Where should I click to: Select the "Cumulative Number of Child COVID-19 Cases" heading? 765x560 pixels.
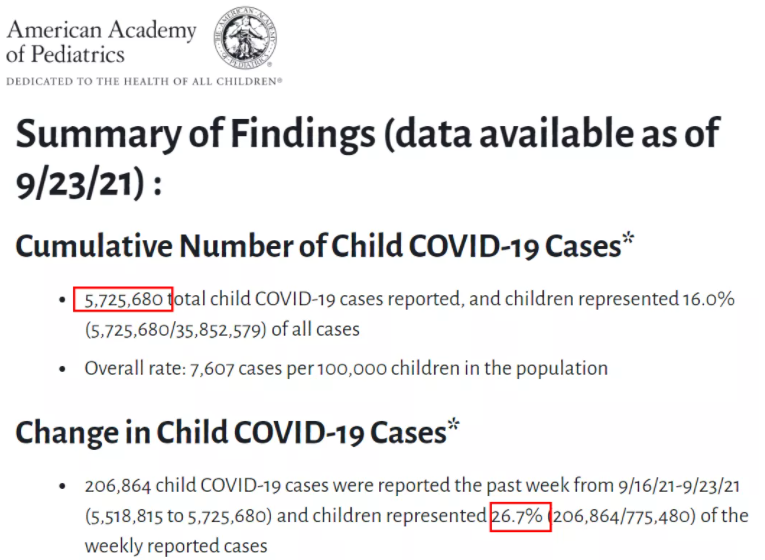(x=318, y=246)
